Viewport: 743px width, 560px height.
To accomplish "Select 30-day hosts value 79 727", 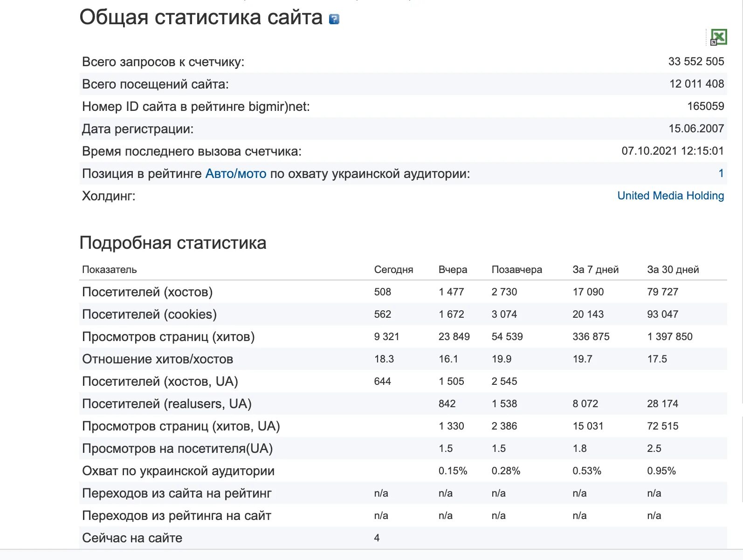I will tap(662, 292).
